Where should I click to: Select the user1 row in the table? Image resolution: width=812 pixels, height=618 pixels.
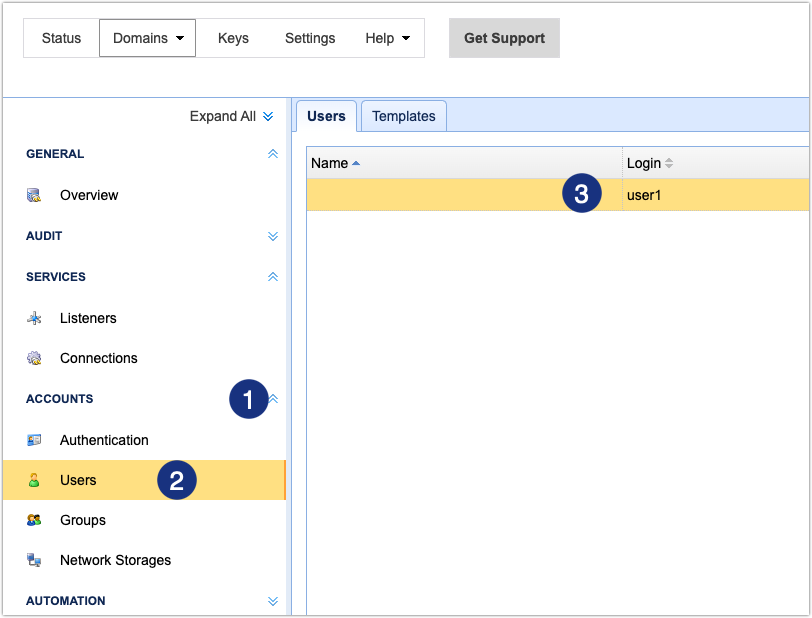tap(643, 195)
